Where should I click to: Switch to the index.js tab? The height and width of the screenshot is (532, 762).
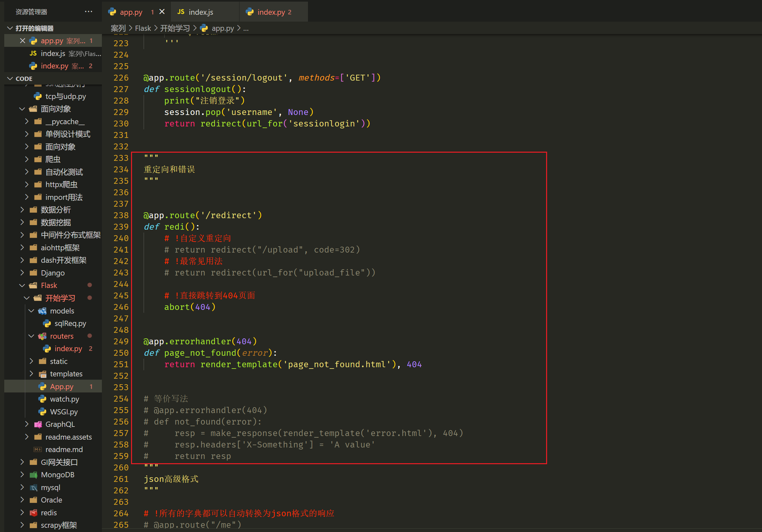[x=200, y=12]
